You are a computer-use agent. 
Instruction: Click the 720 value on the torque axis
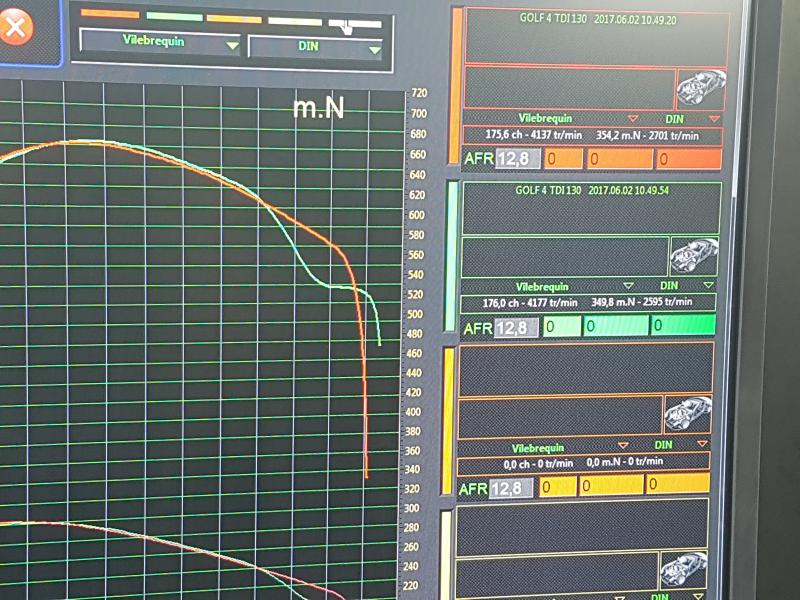tap(419, 93)
